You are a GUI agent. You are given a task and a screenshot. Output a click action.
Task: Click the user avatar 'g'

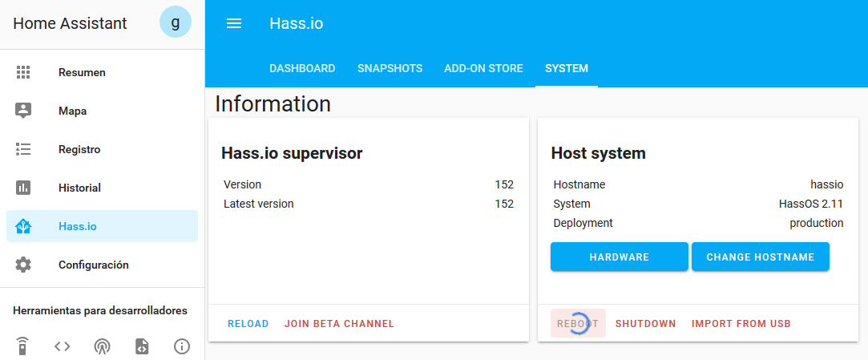tap(176, 22)
